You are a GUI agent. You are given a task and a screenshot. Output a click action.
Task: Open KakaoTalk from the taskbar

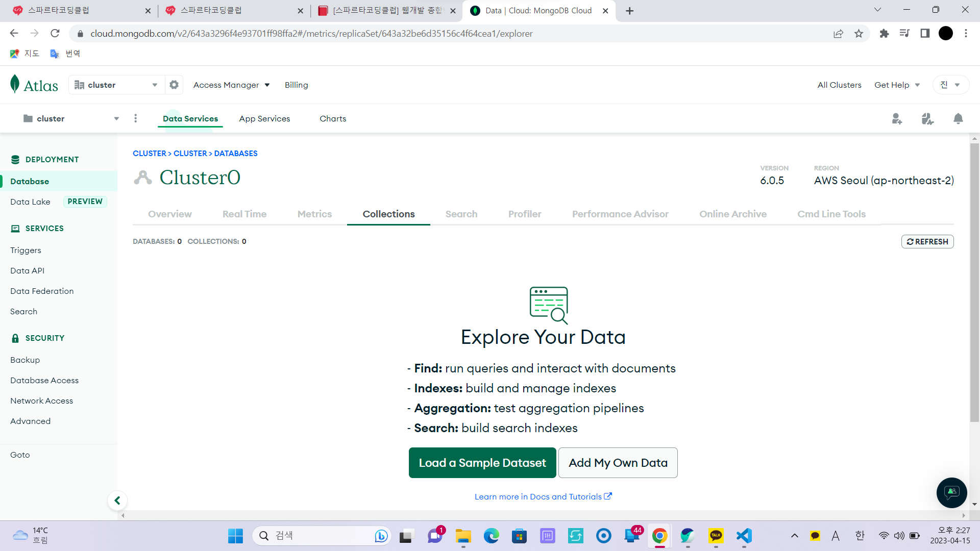[716, 536]
